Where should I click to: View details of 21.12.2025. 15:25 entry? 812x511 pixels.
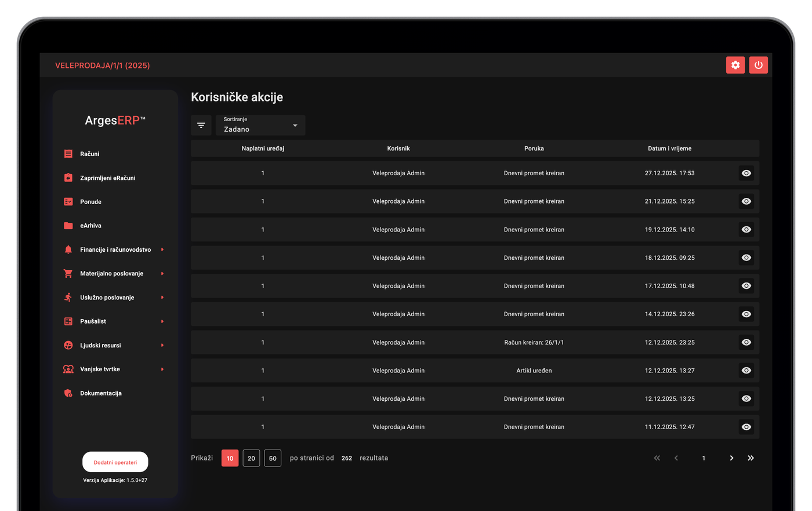pos(746,201)
